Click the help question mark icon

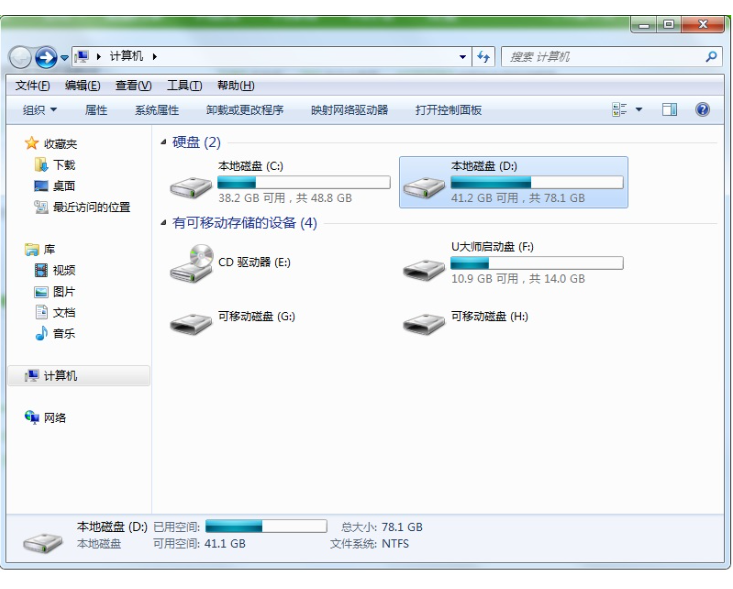click(702, 110)
